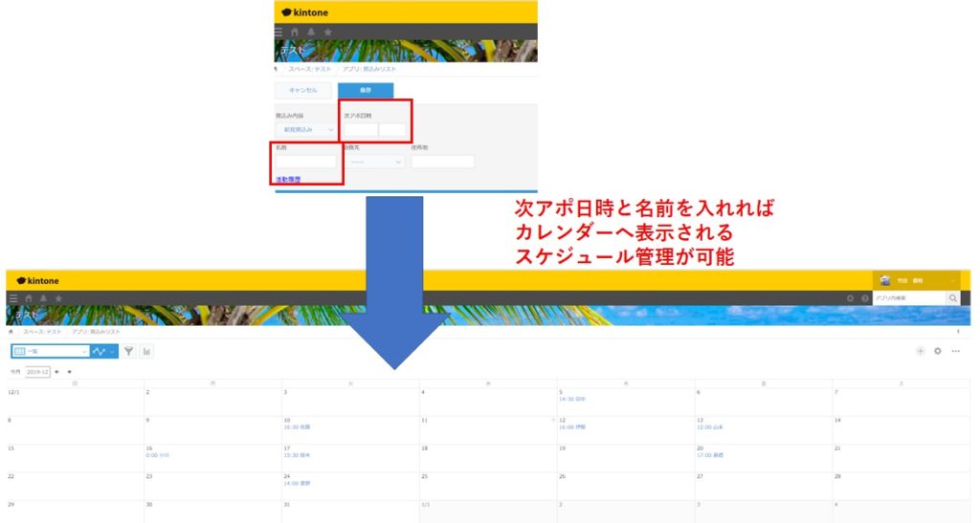Click the blue save button in the edit form

[x=366, y=91]
